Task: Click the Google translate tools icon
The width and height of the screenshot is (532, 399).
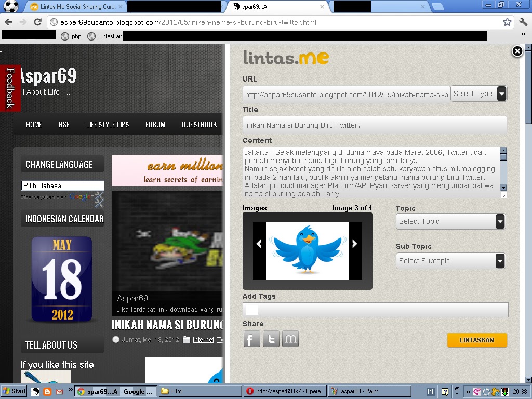Action: point(99,199)
